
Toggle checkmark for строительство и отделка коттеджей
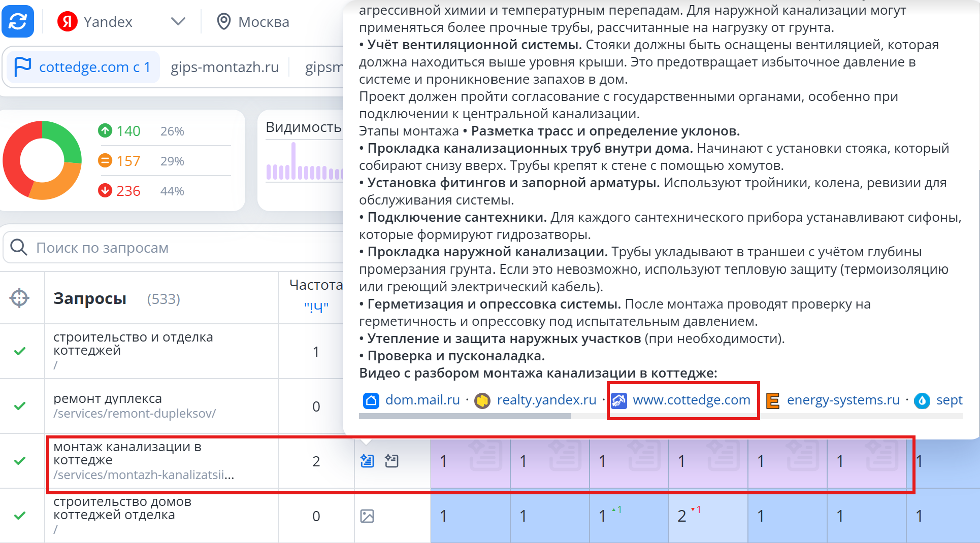pos(20,351)
